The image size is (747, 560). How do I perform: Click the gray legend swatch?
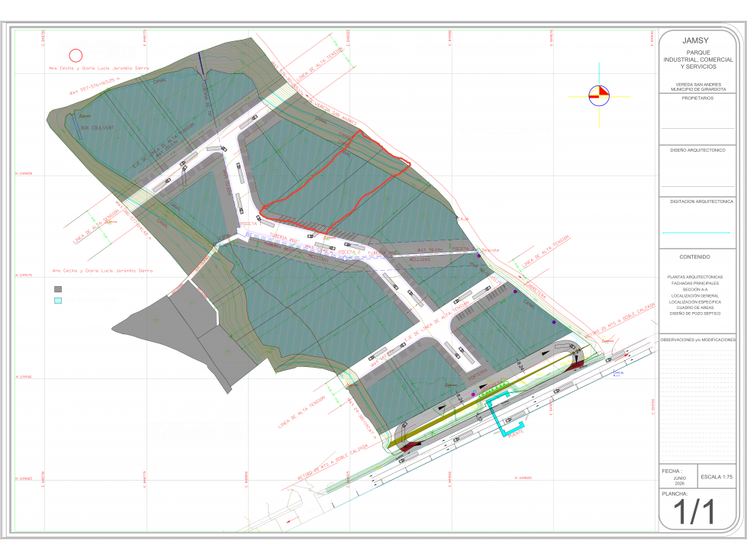tap(58, 289)
